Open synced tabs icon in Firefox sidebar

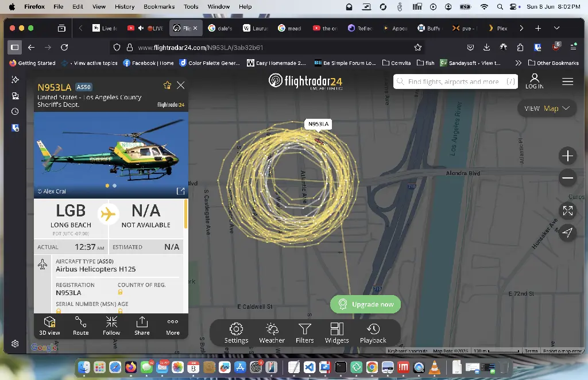[15, 96]
